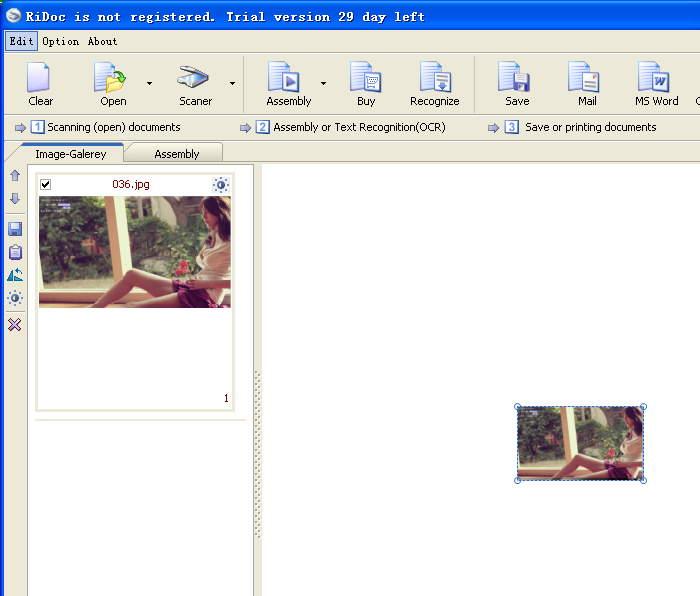Expand the Open dropdown arrow
The height and width of the screenshot is (596, 700).
[150, 83]
